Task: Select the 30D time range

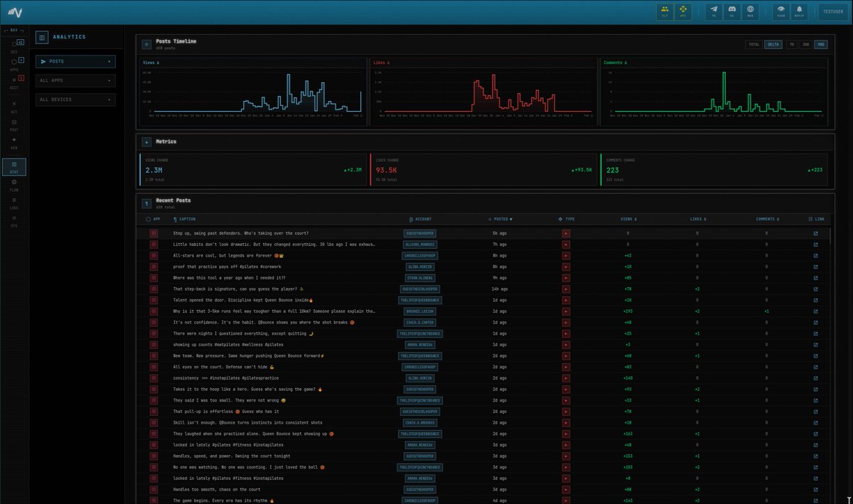Action: pos(805,44)
